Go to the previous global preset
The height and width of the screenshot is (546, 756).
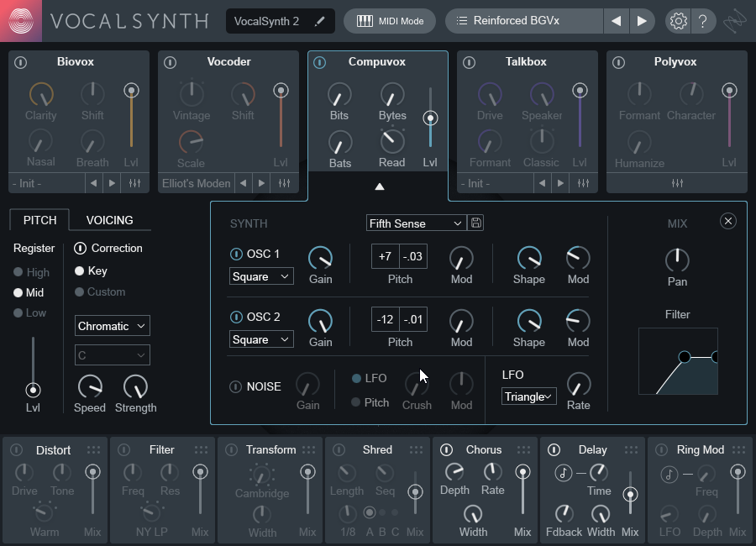tap(617, 21)
